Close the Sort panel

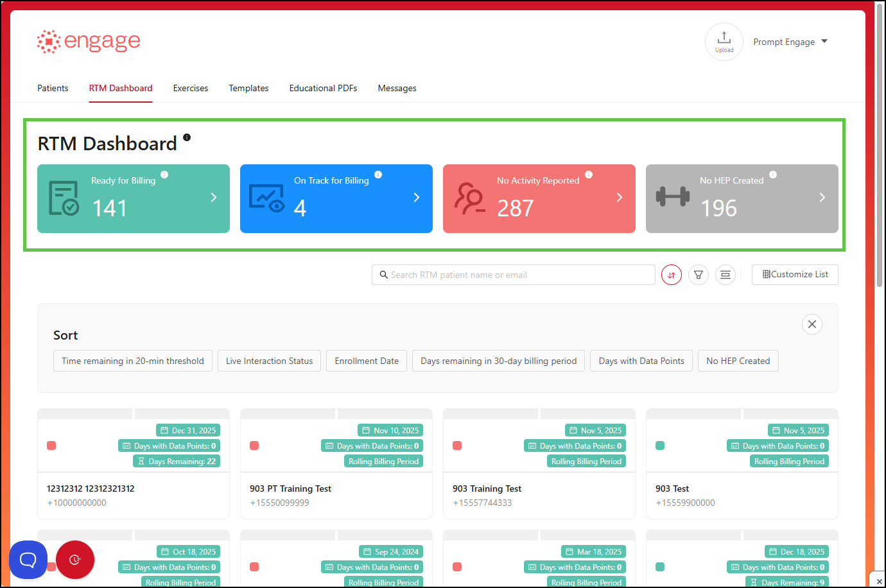[x=812, y=324]
